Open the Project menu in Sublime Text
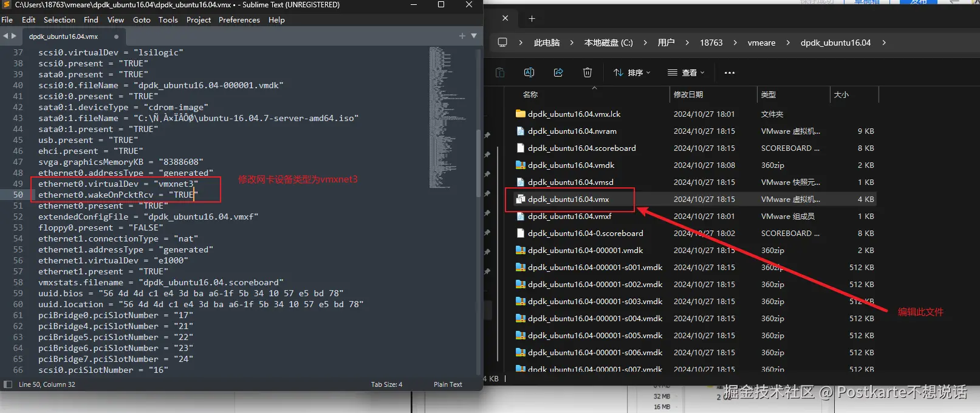This screenshot has height=413, width=980. pos(199,19)
